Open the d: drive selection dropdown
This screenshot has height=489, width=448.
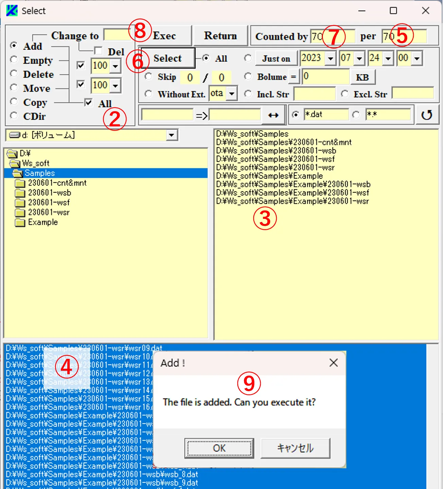click(172, 135)
